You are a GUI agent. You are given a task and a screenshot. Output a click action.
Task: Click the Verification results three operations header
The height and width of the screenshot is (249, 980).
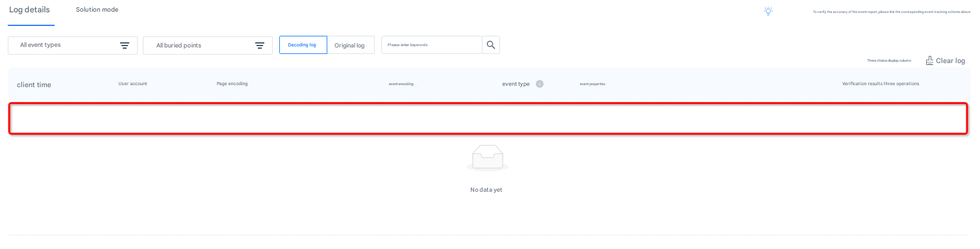881,84
